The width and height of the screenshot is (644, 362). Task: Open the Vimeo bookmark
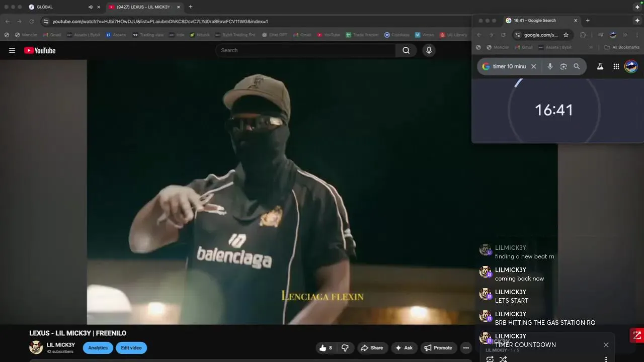click(424, 35)
